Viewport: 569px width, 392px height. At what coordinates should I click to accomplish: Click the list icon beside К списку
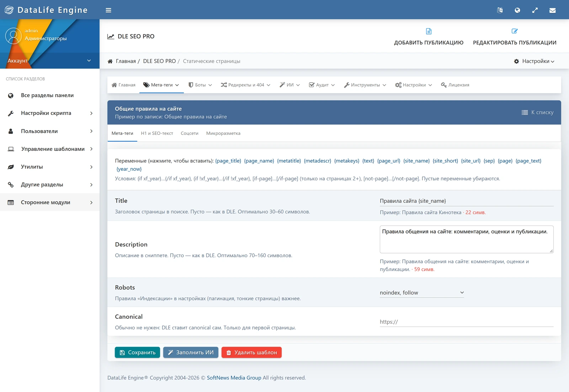(x=525, y=112)
